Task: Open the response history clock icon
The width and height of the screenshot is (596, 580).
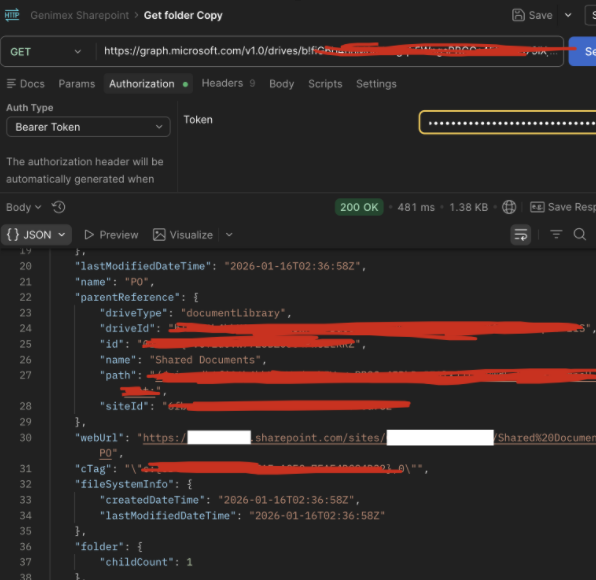Action: pyautogui.click(x=59, y=207)
